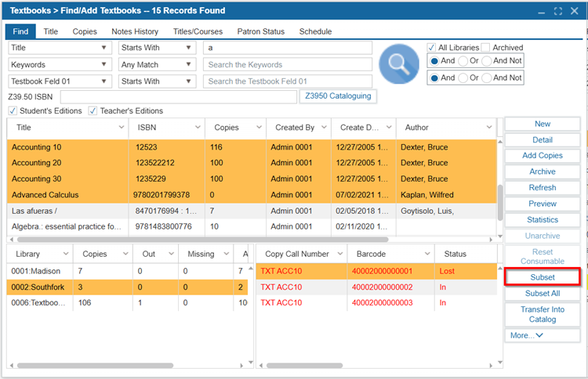Open the first Starts With dropdown
The height and width of the screenshot is (379, 588).
tap(188, 48)
